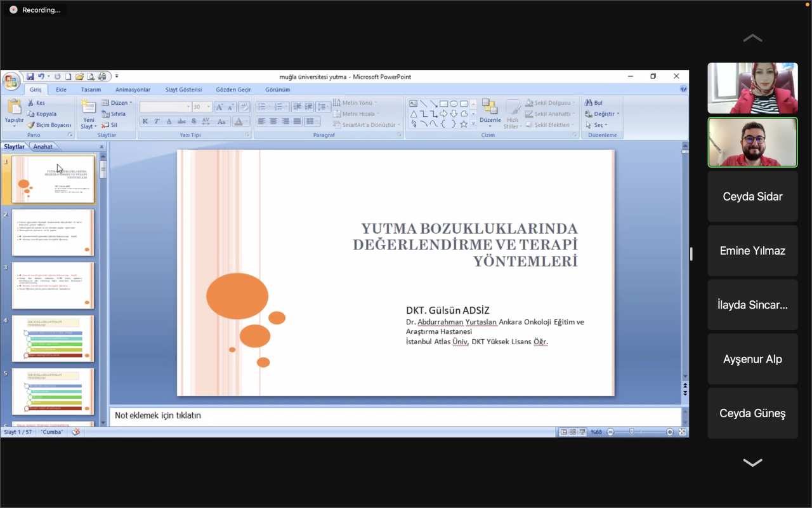Click zoom out minus button
The height and width of the screenshot is (508, 812).
[x=611, y=432]
